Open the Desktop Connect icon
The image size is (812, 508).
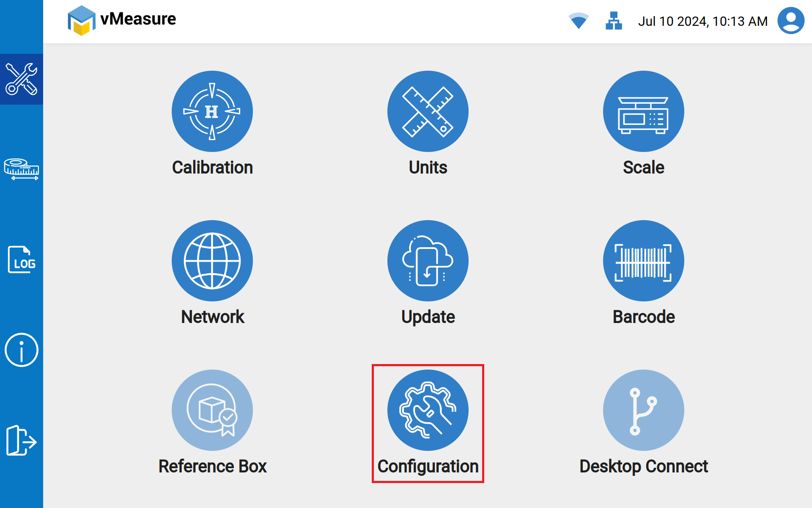[643, 410]
